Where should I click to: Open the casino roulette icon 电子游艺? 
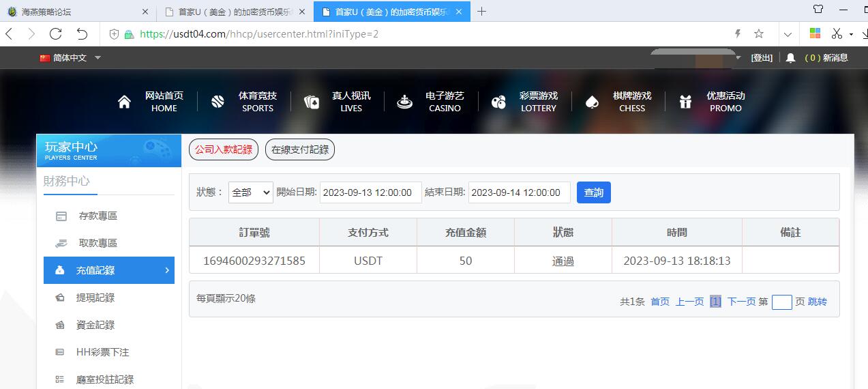pyautogui.click(x=405, y=102)
